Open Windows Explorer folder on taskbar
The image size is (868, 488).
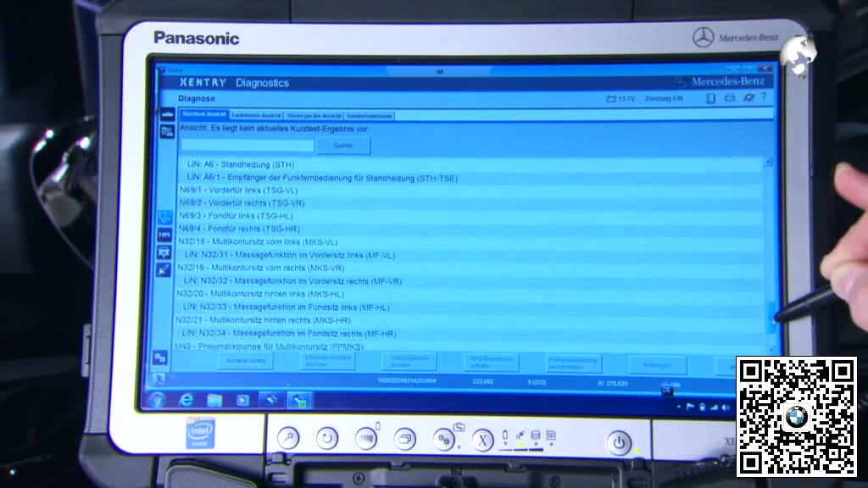click(214, 400)
